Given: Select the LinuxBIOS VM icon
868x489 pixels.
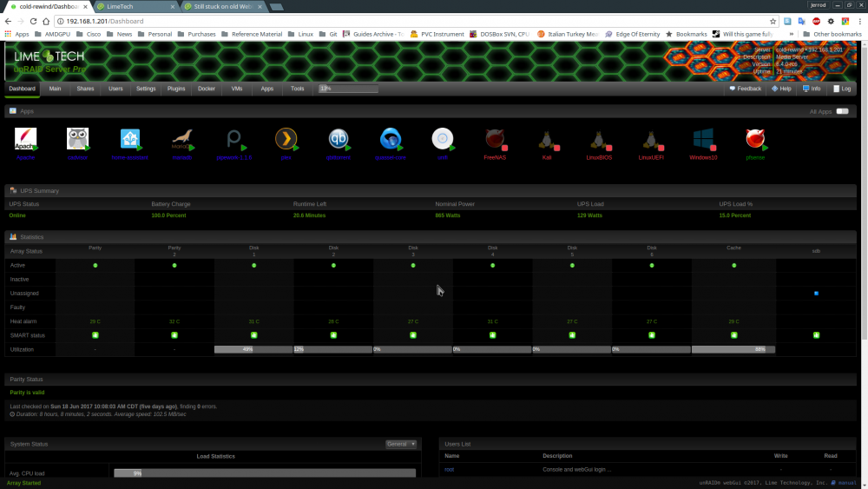Looking at the screenshot, I should click(x=599, y=138).
